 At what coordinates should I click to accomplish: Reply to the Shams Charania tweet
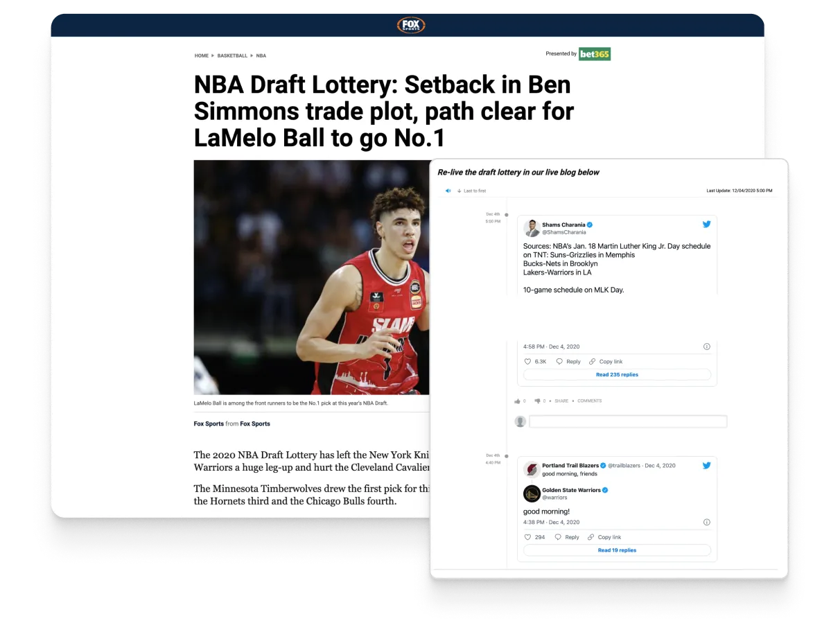(x=569, y=362)
